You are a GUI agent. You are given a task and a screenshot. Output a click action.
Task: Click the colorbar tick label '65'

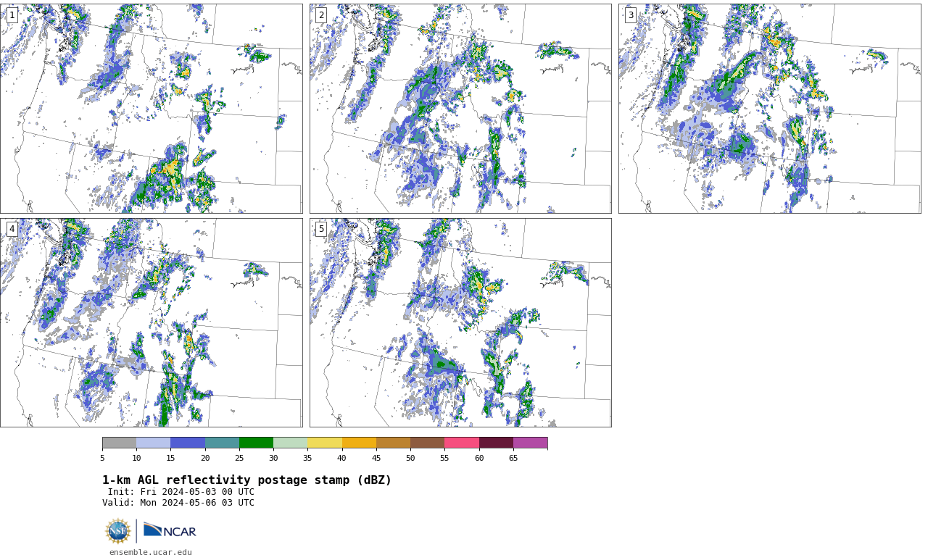click(513, 458)
